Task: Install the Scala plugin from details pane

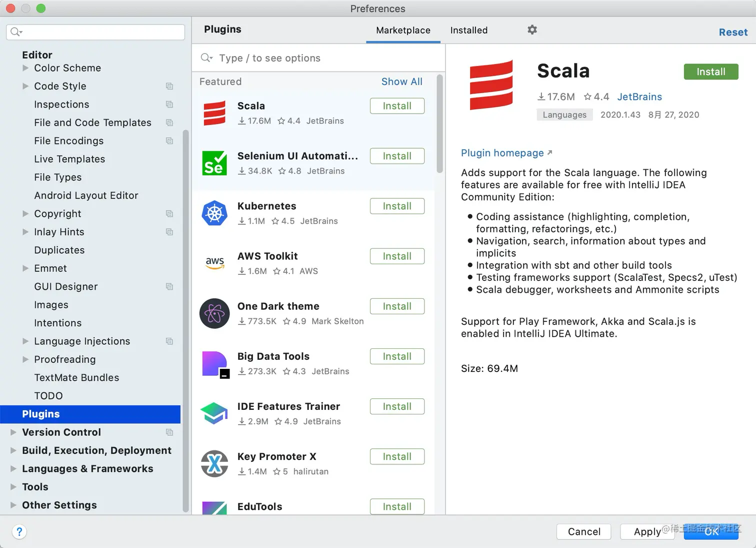Action: tap(711, 72)
